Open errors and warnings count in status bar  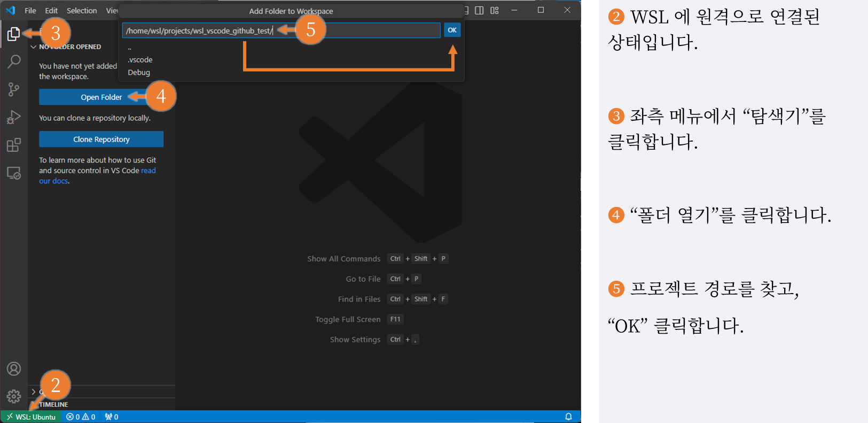coord(81,417)
